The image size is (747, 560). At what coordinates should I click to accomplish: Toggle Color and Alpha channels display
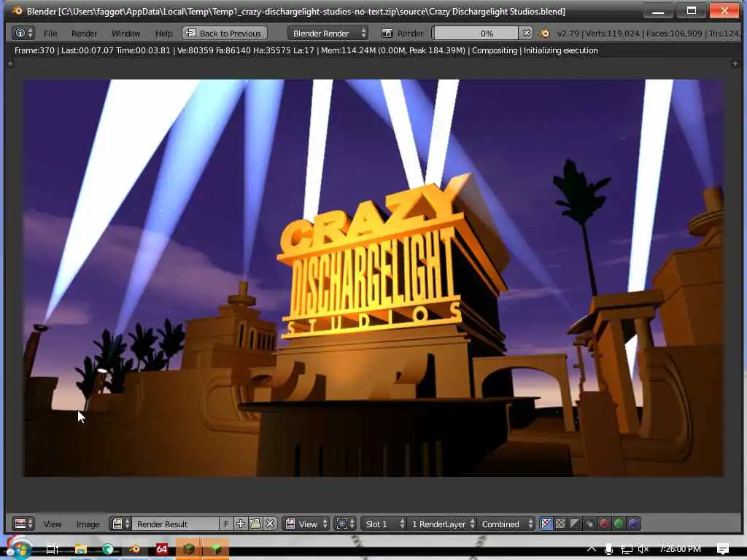(546, 524)
